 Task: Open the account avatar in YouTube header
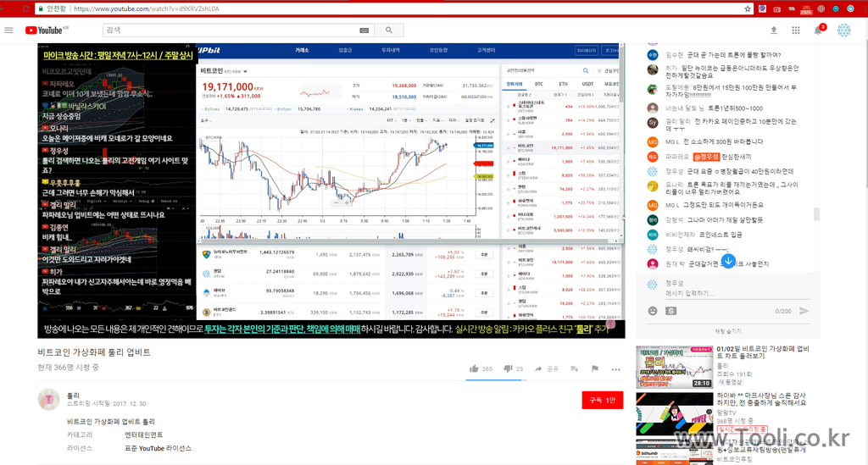pyautogui.click(x=843, y=30)
